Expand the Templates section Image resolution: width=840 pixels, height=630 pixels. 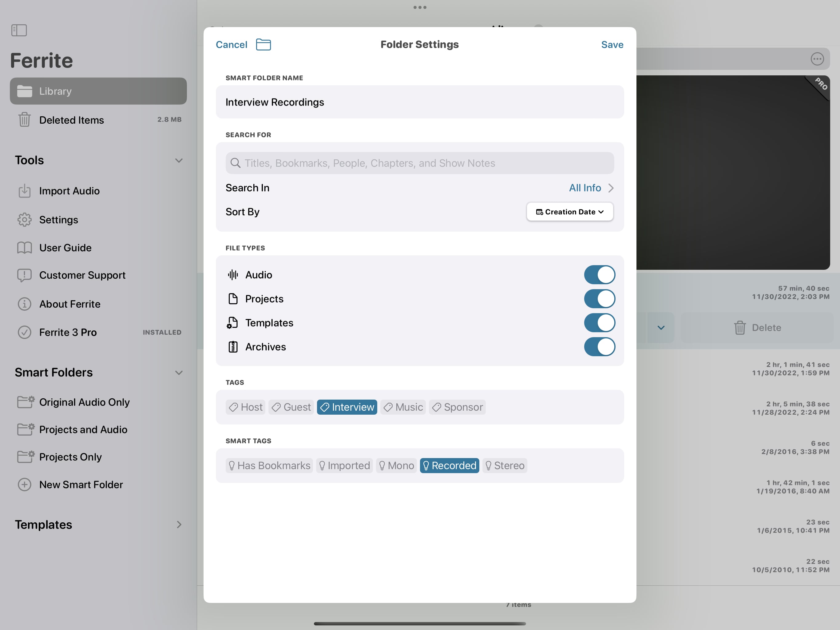[178, 524]
